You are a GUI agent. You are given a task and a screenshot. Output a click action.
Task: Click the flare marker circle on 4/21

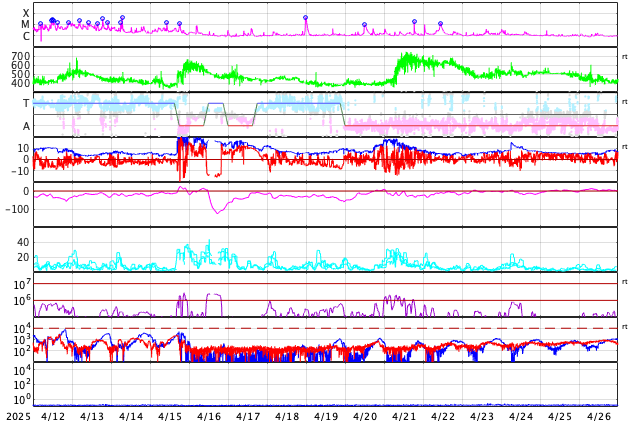pos(414,21)
